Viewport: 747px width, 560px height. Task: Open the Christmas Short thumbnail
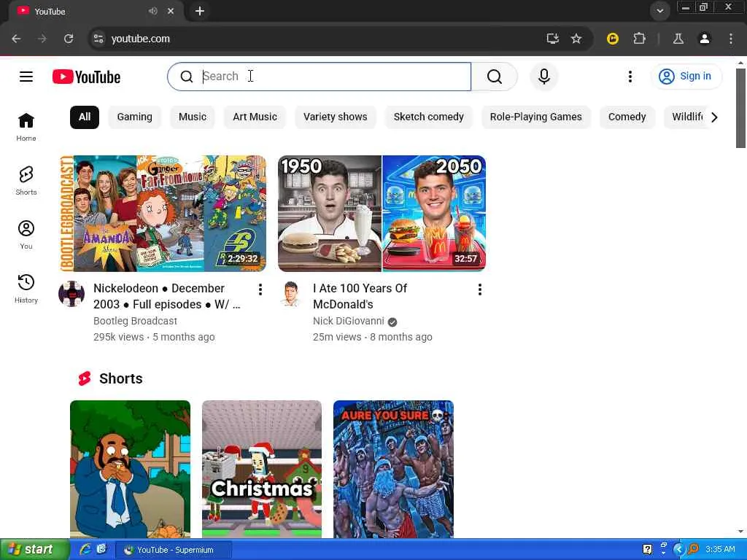[262, 469]
